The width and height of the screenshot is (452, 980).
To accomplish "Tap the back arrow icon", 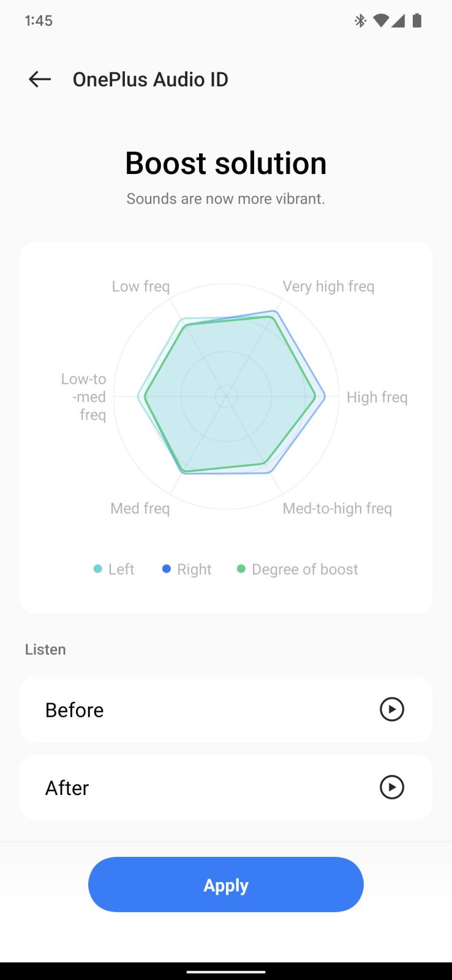I will click(x=40, y=79).
